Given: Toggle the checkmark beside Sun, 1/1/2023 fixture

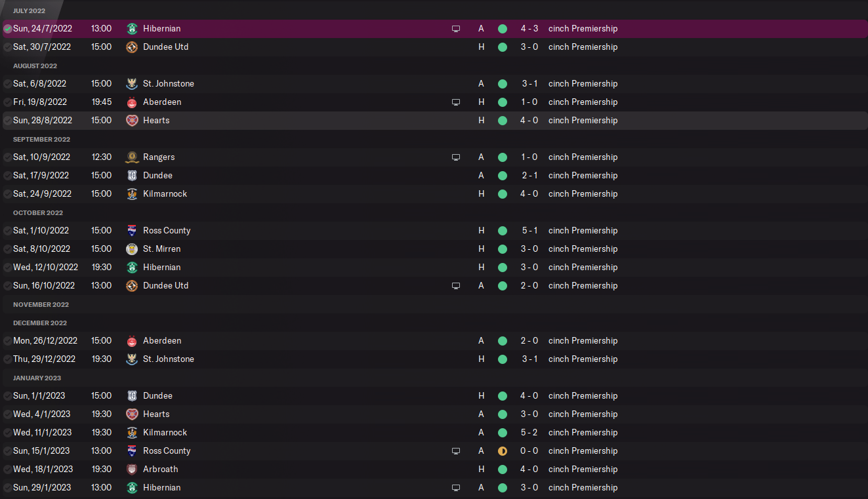Looking at the screenshot, I should 7,396.
